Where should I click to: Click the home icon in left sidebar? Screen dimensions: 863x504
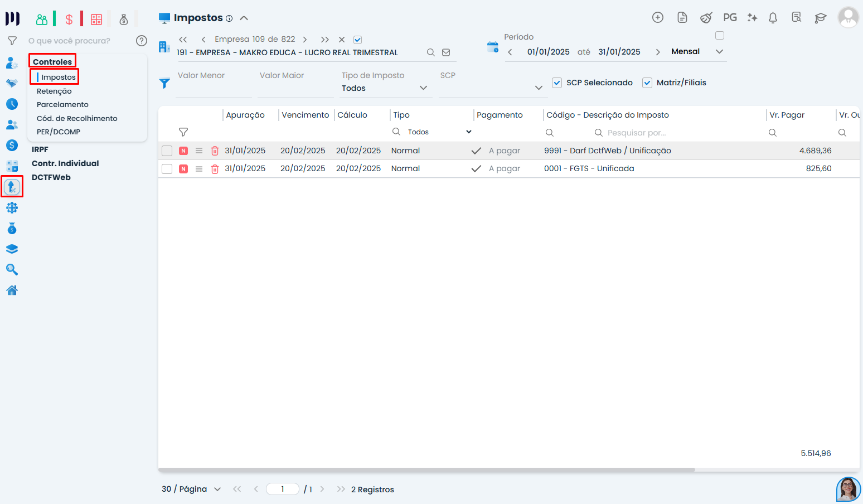coord(12,290)
